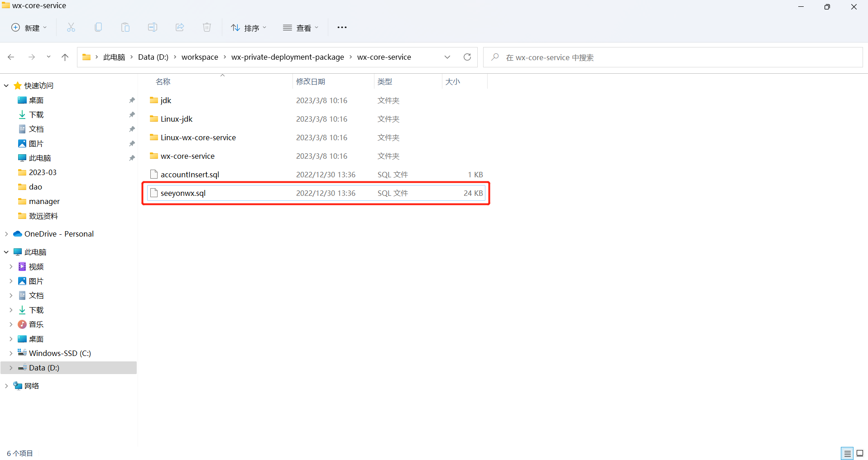Click the Copy icon in toolbar
Viewport: 868px width, 460px height.
point(98,28)
